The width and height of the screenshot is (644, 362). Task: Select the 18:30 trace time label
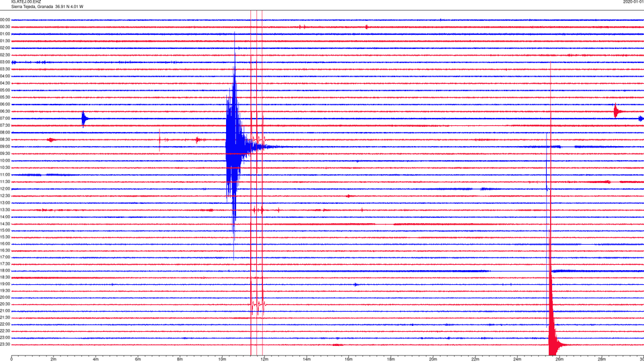5,278
